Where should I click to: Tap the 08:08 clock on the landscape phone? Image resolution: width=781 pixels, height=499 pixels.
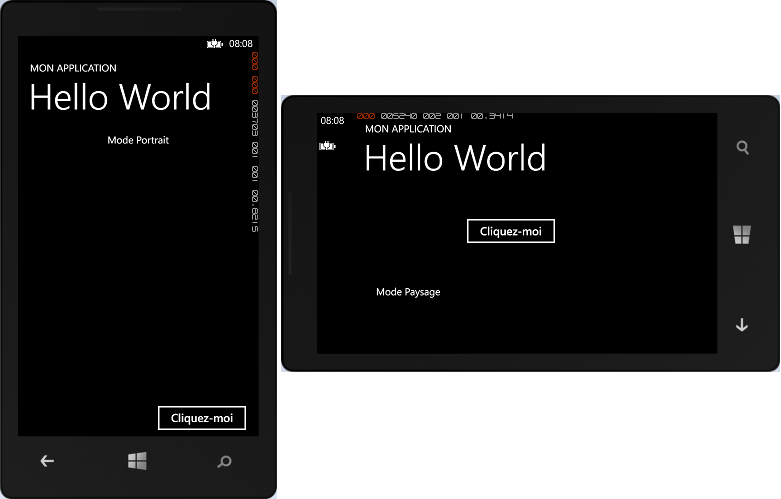332,120
